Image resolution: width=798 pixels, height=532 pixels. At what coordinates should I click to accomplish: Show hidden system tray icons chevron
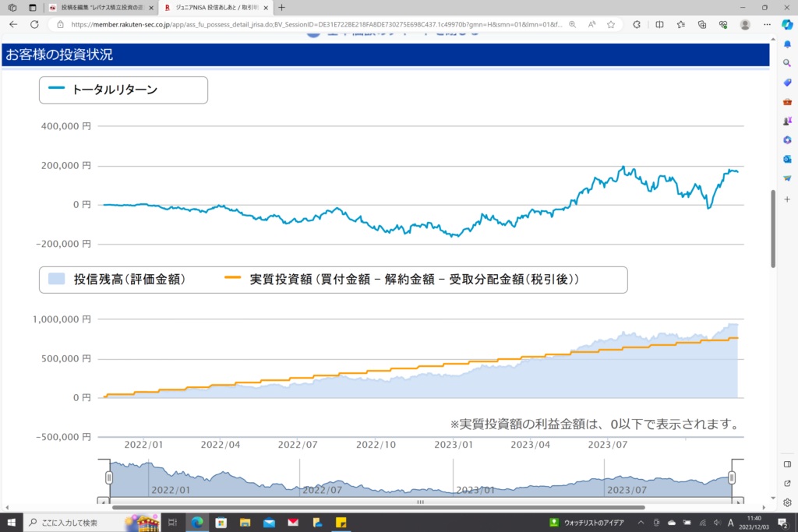tap(641, 522)
